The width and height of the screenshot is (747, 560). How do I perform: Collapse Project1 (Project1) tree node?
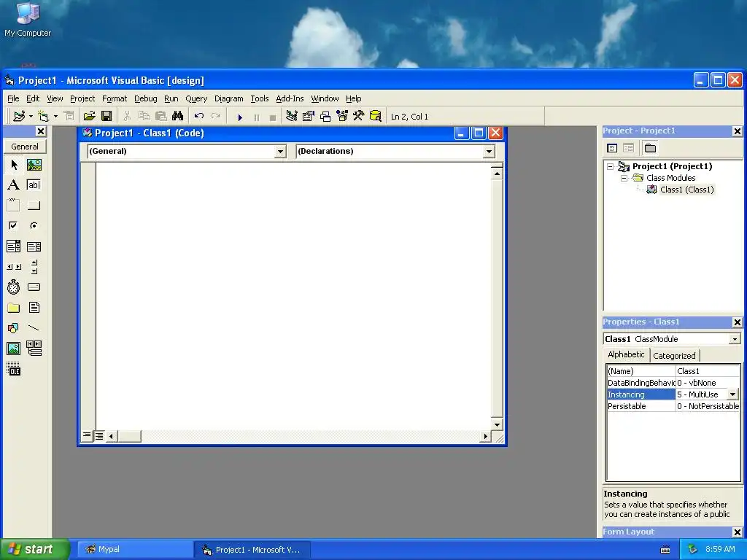pyautogui.click(x=610, y=167)
